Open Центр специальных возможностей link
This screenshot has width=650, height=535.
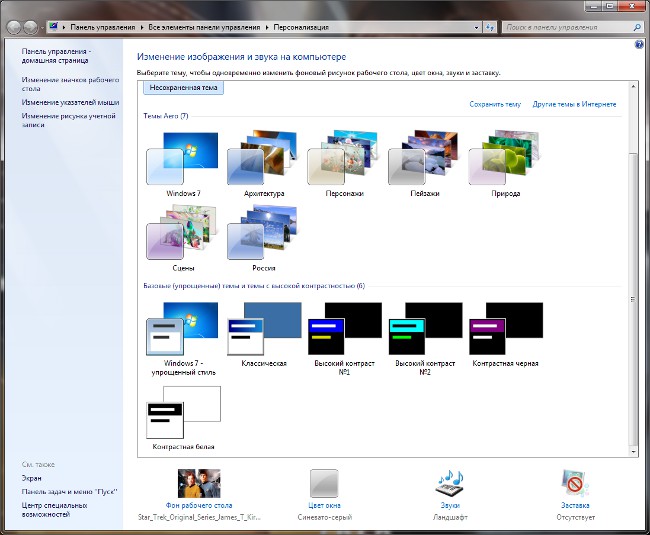coord(54,510)
